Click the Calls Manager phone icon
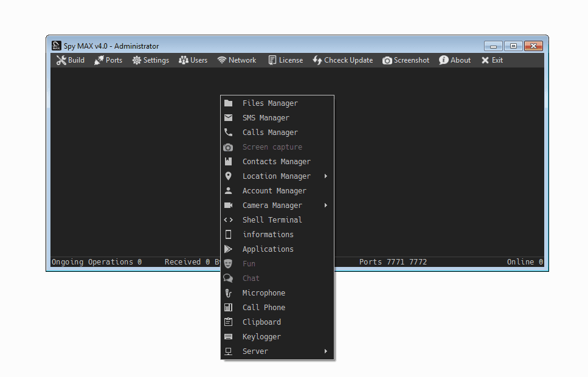The height and width of the screenshot is (377, 588). [229, 133]
